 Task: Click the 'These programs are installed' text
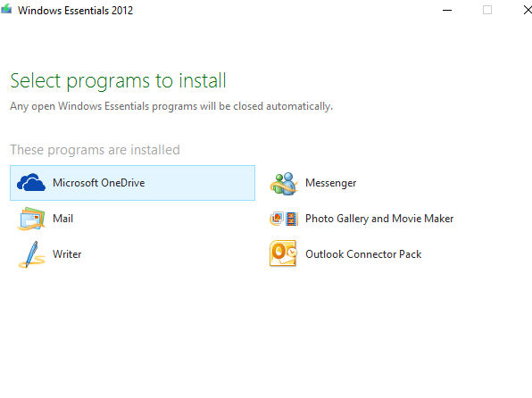coord(95,150)
